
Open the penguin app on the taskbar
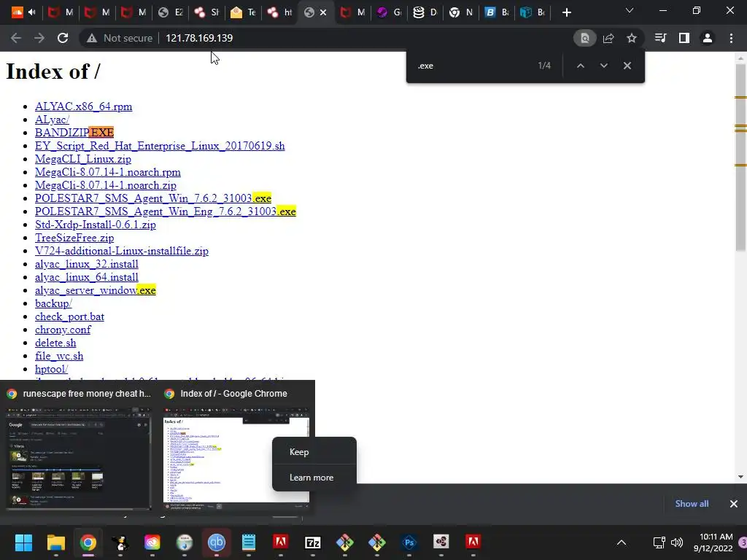click(x=120, y=542)
